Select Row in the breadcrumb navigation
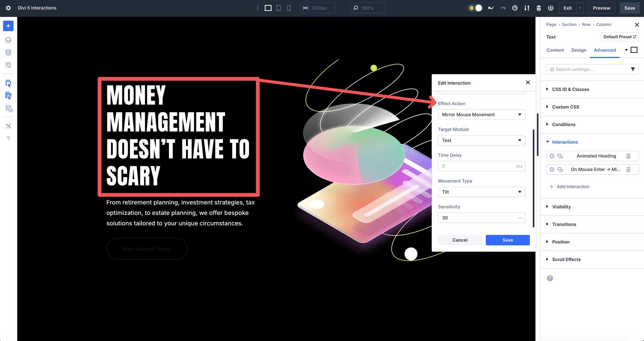Image resolution: width=644 pixels, height=341 pixels. pos(586,24)
